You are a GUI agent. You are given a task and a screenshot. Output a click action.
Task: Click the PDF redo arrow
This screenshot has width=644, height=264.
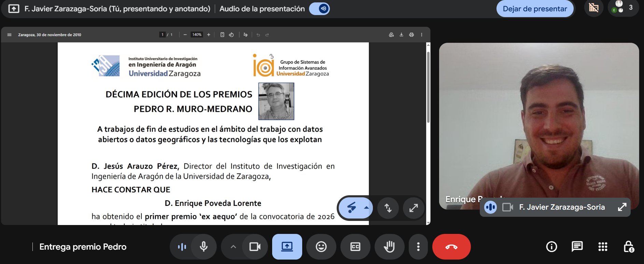[267, 35]
